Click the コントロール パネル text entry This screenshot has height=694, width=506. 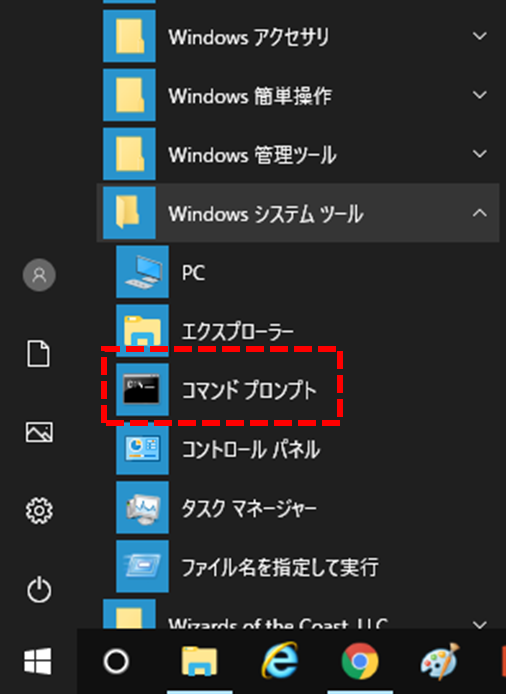251,449
